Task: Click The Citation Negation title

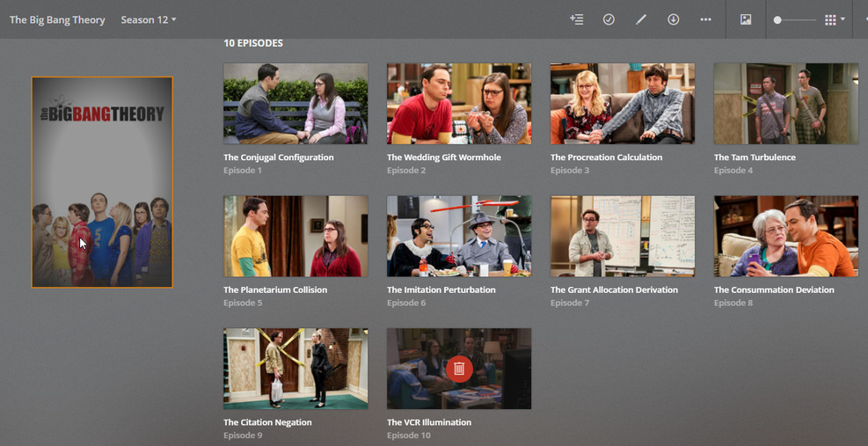Action: (267, 422)
